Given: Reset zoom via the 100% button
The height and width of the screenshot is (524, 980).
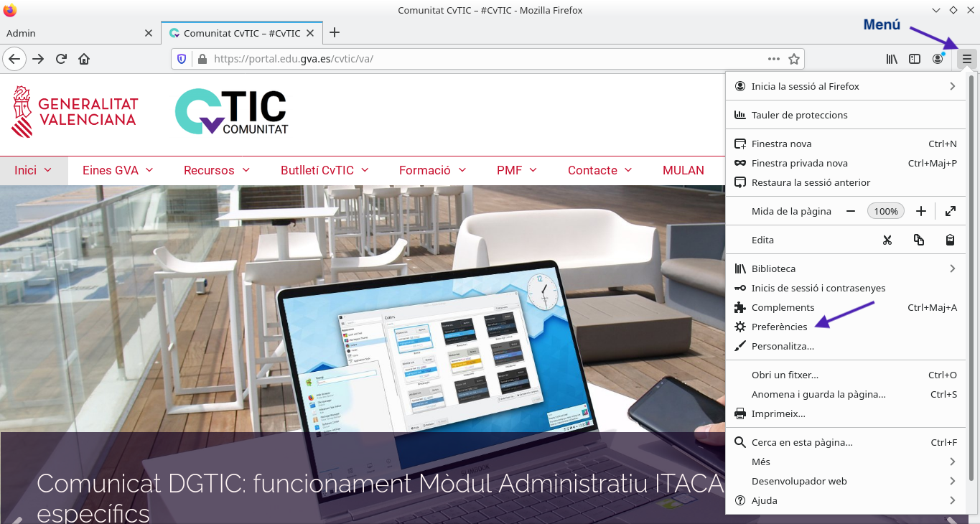Looking at the screenshot, I should tap(886, 211).
